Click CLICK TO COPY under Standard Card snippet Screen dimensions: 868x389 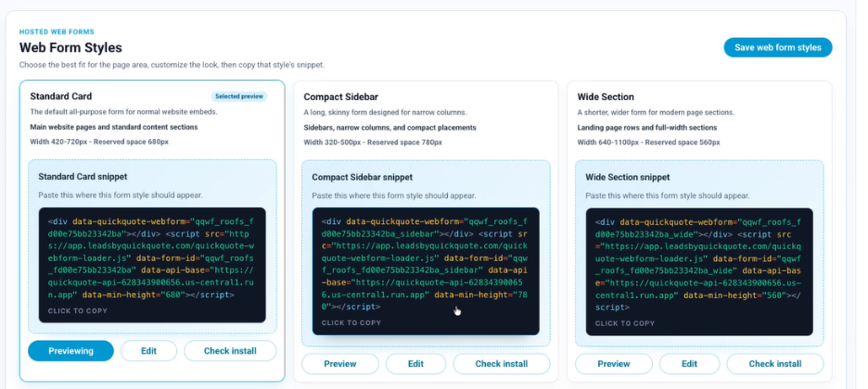pyautogui.click(x=78, y=310)
